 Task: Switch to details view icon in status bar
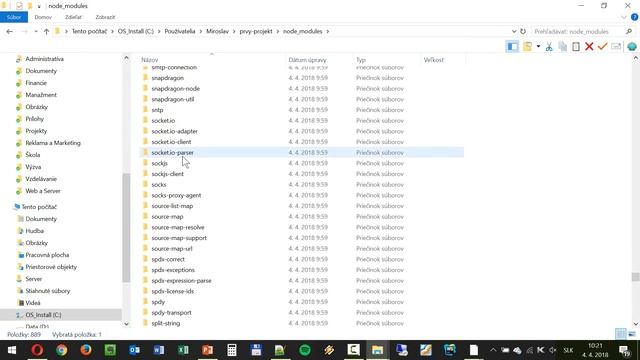pyautogui.click(x=620, y=334)
